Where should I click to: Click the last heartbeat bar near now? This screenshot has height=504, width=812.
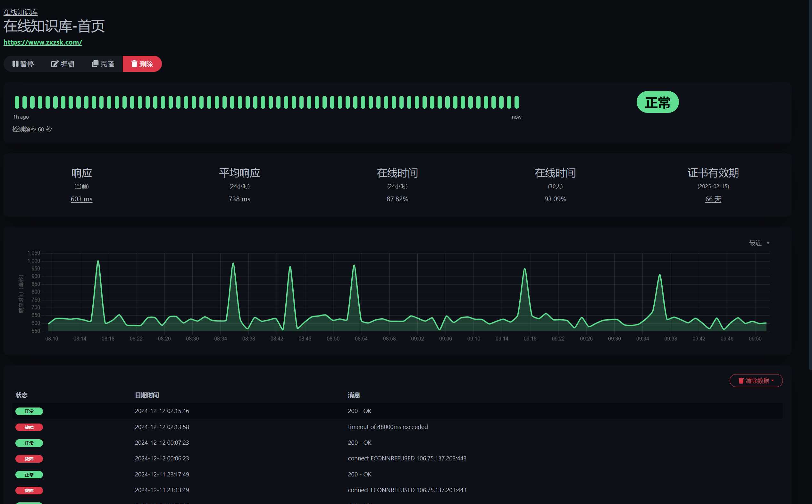click(x=516, y=102)
